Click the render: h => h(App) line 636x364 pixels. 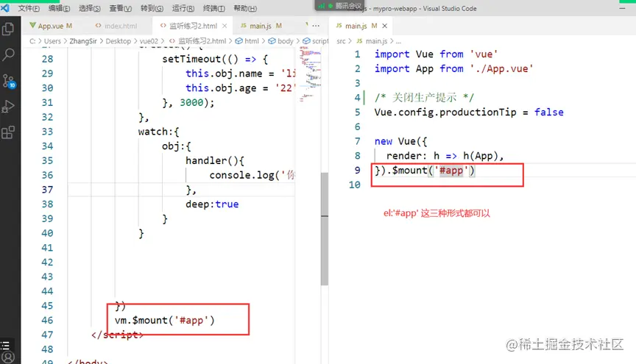(445, 156)
